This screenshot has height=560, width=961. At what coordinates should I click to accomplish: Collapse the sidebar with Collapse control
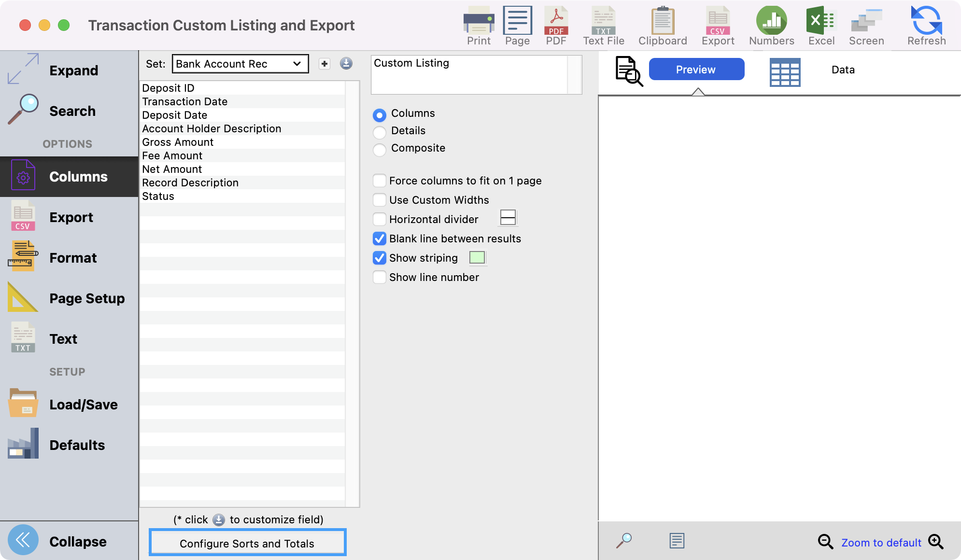tap(78, 541)
